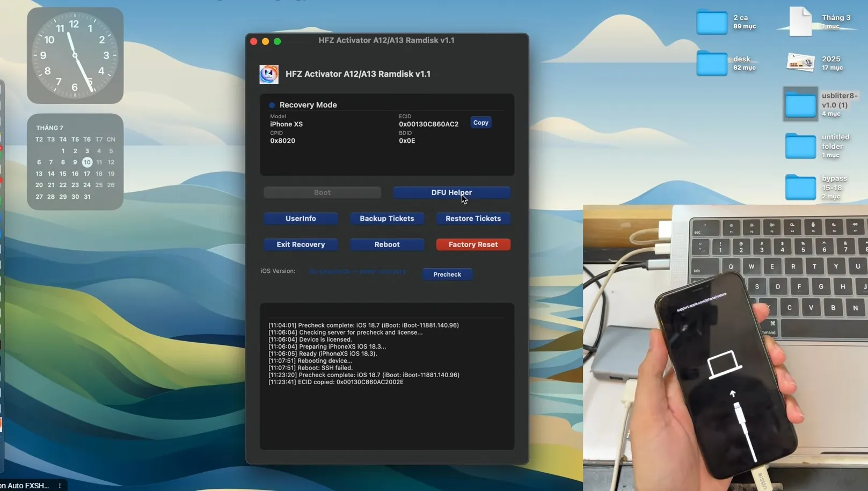This screenshot has height=491, width=868.
Task: Click the Model value 'iPhone XS'
Action: (286, 124)
